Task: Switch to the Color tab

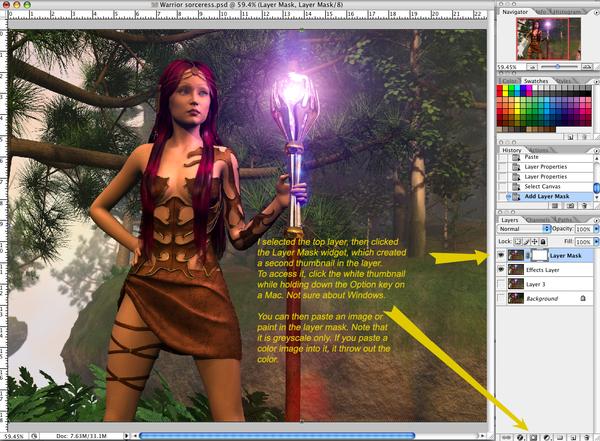Action: click(509, 81)
